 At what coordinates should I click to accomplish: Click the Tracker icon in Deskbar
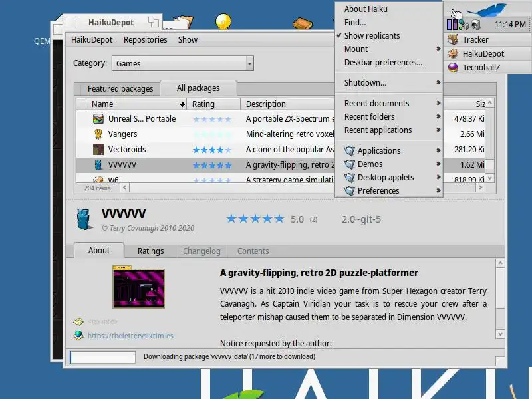tap(453, 39)
